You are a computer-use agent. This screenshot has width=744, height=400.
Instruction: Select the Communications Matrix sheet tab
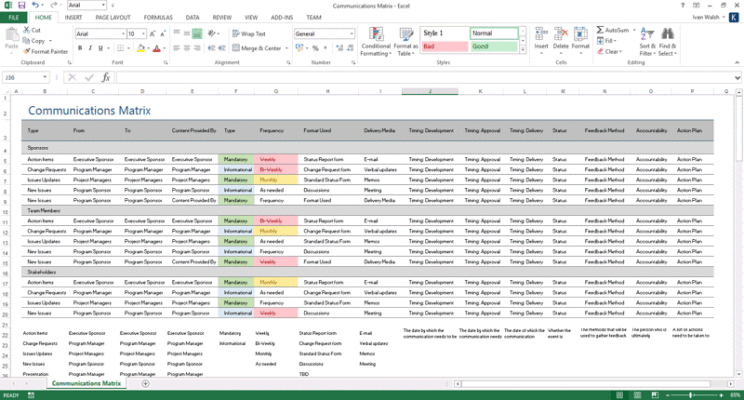pyautogui.click(x=86, y=383)
